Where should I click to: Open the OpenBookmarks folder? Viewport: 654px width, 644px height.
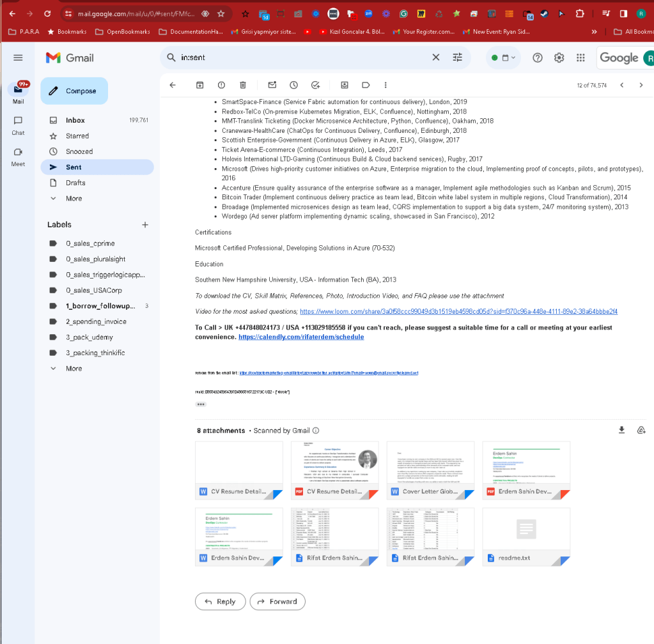point(123,32)
